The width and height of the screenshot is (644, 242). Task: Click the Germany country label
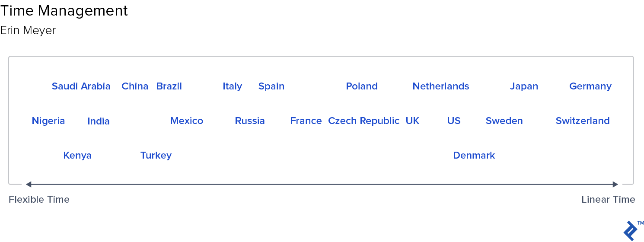click(590, 86)
